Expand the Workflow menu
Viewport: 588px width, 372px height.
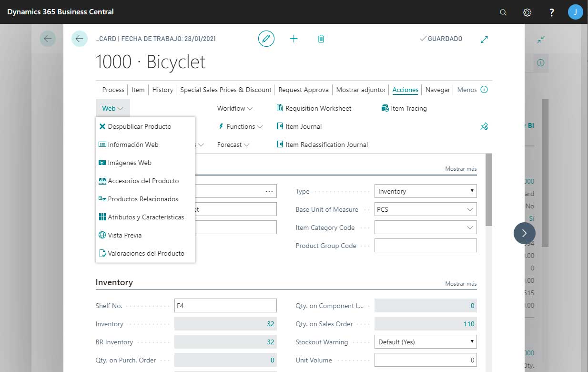pos(235,108)
